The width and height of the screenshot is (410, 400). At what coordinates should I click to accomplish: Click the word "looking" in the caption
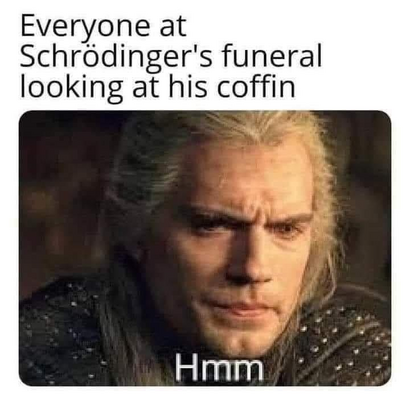click(71, 87)
